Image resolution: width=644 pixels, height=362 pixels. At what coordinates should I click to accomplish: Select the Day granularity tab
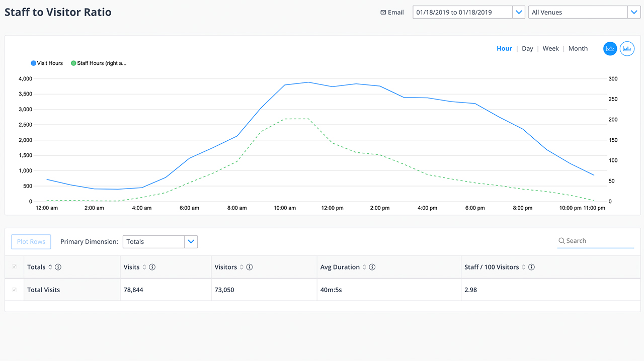[x=527, y=49]
